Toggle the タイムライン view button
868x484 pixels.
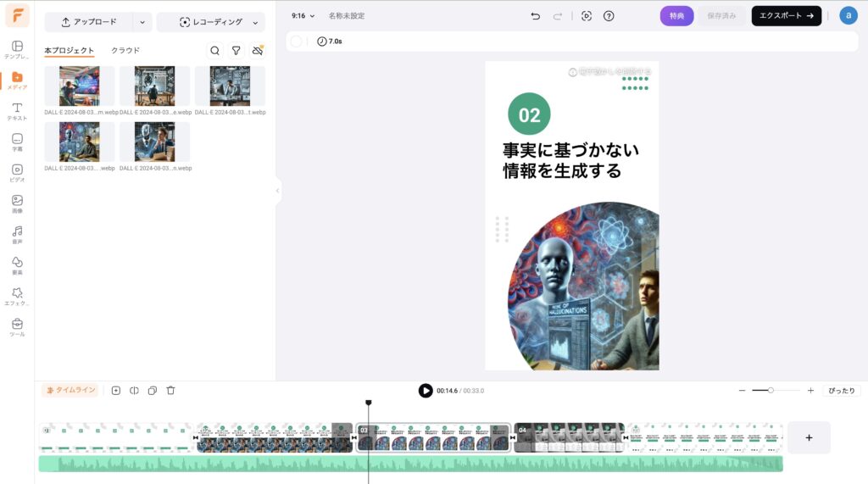click(x=70, y=391)
